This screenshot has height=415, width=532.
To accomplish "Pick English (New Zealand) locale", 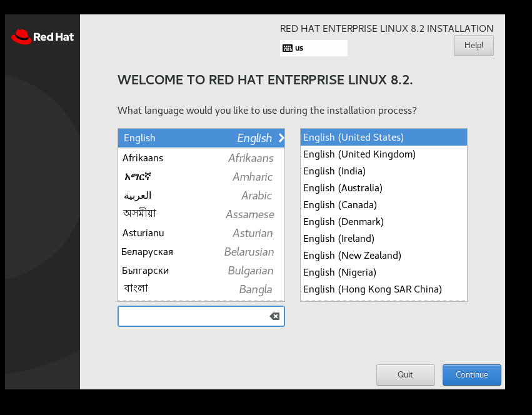I will pos(384,255).
